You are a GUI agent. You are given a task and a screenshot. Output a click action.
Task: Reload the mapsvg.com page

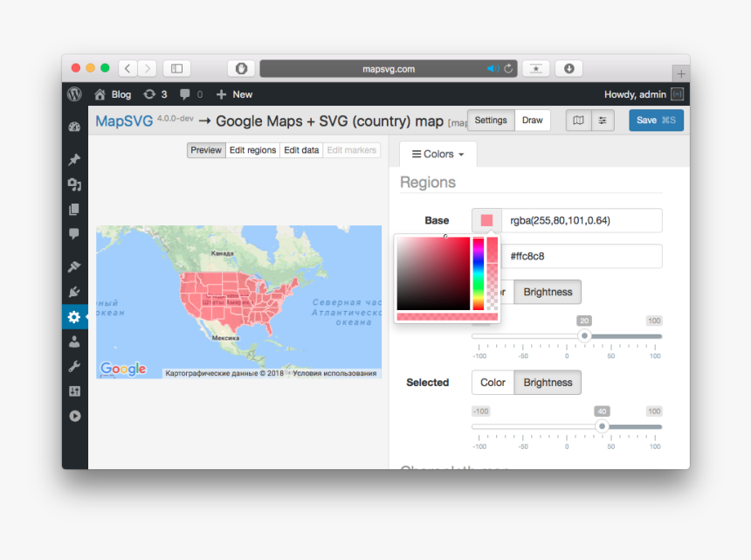(x=508, y=68)
